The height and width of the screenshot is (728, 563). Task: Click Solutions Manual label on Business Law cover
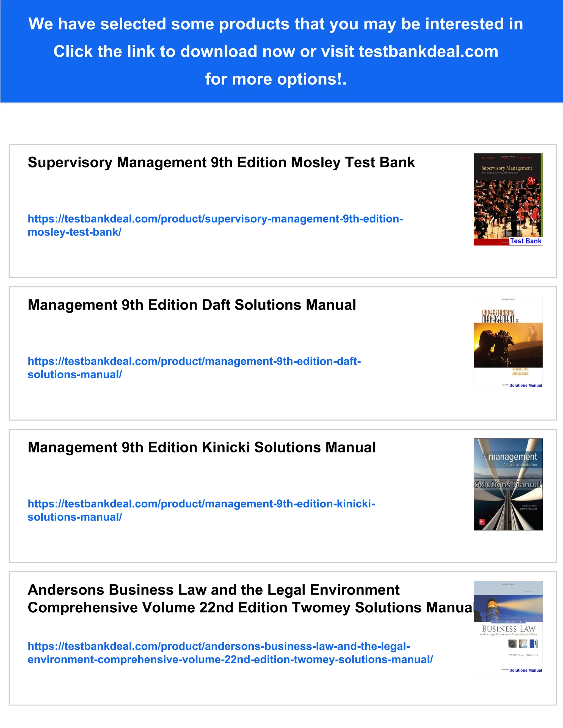(x=525, y=670)
